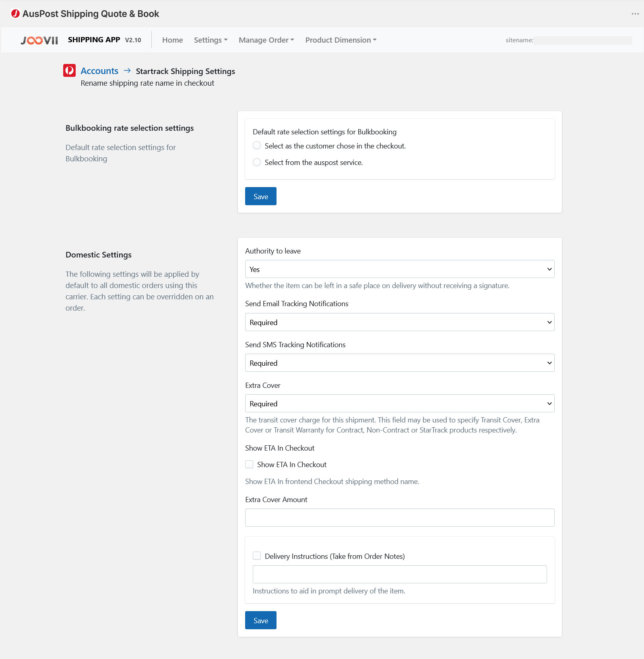Click the 'V2.10' version label
The height and width of the screenshot is (659, 644).
point(133,40)
